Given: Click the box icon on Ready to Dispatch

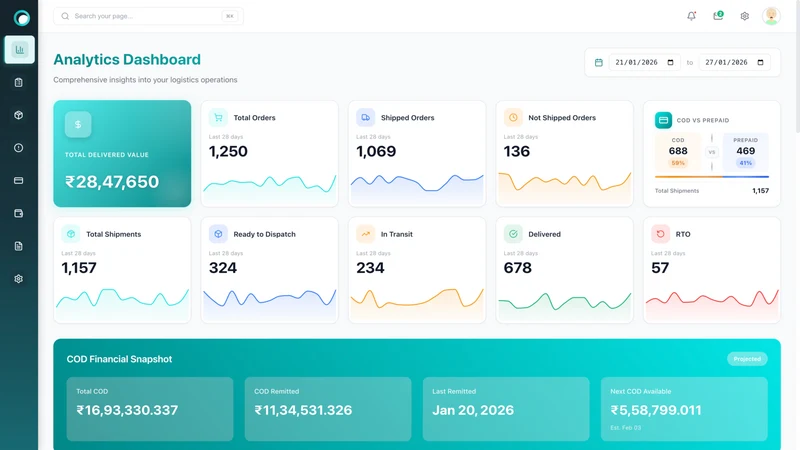Looking at the screenshot, I should click(x=218, y=234).
